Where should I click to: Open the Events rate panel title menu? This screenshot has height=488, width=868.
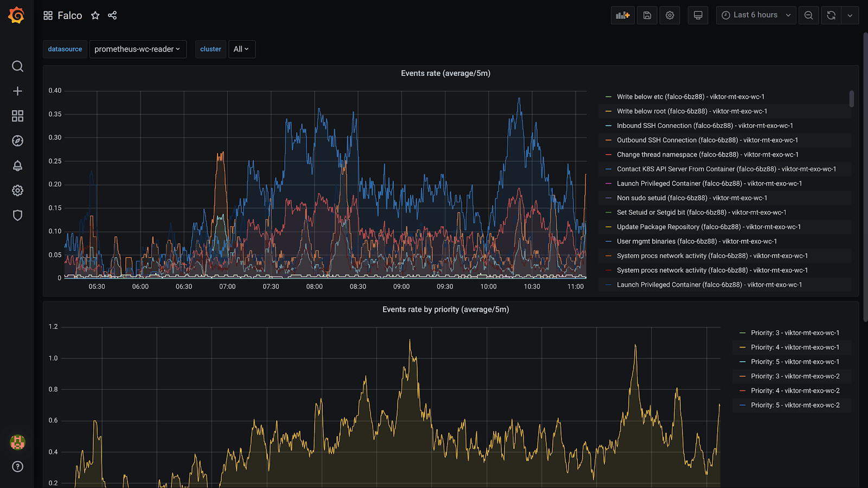(445, 73)
